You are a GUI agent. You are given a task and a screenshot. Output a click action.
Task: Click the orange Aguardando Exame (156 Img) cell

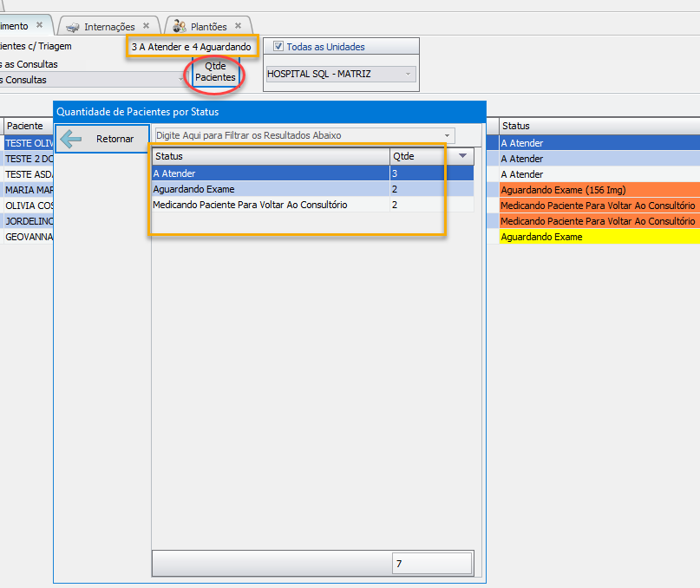(x=599, y=190)
